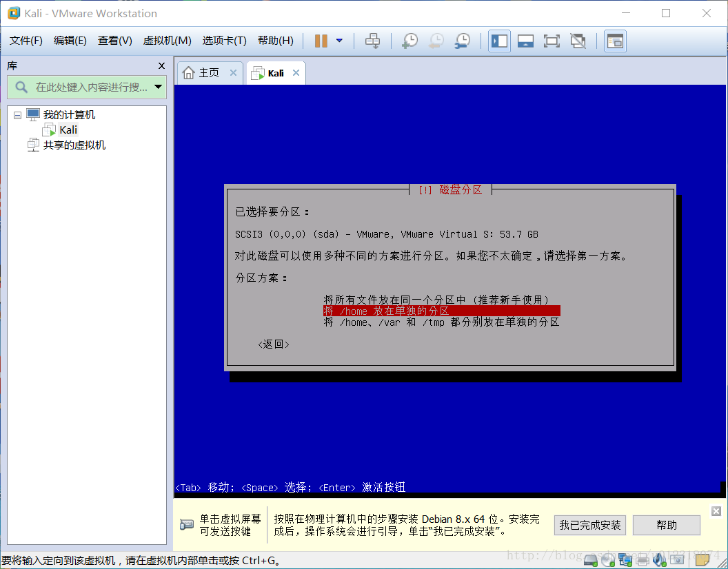Select 将所有文件放在同一个分区中 option

pos(436,300)
